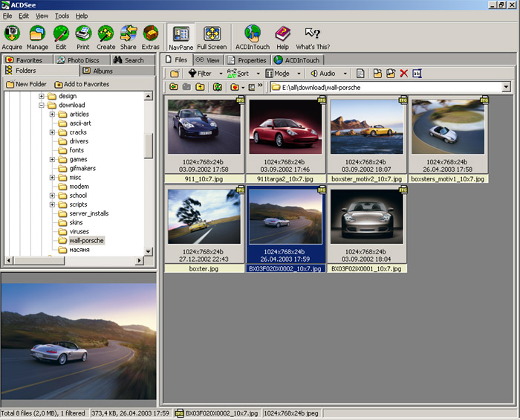Open the path address dropdown

[506, 87]
